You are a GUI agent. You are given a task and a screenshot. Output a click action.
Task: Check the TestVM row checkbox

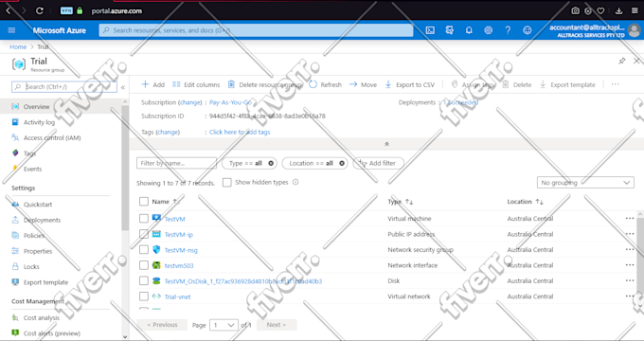pos(144,219)
